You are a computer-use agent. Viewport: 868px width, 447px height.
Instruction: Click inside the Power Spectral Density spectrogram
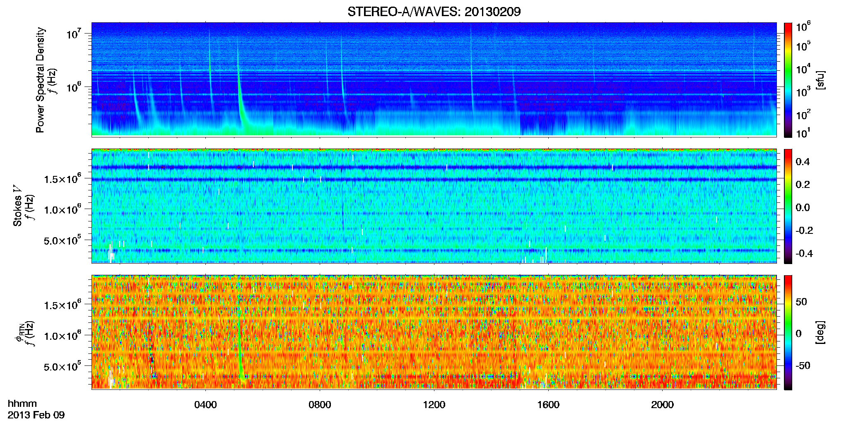click(434, 79)
